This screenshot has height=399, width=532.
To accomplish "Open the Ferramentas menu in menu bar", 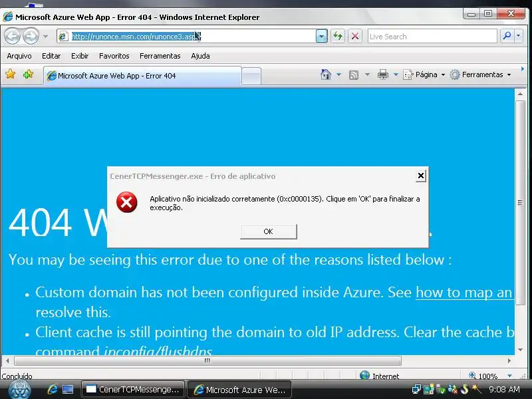I will pos(160,56).
